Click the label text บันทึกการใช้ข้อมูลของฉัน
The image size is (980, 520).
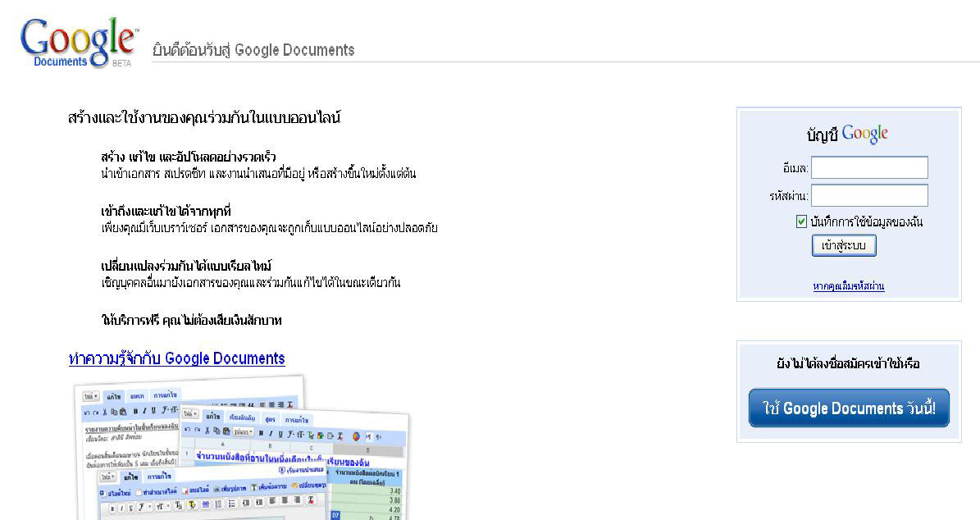[866, 221]
